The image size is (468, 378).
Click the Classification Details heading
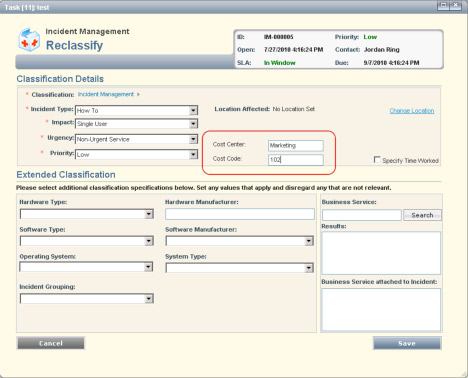coord(60,79)
